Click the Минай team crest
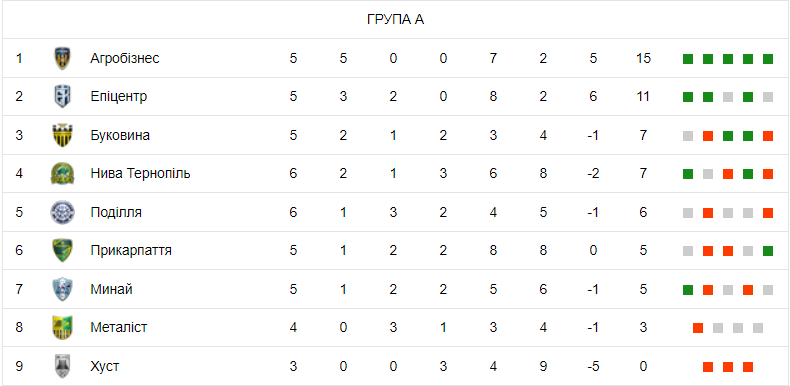The height and width of the screenshot is (386, 790). 62,289
